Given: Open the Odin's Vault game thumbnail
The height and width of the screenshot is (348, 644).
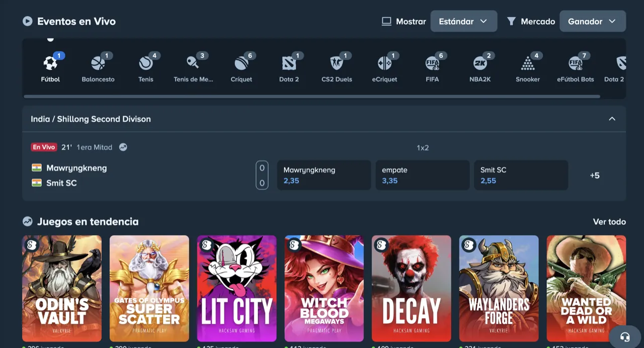Looking at the screenshot, I should (62, 289).
